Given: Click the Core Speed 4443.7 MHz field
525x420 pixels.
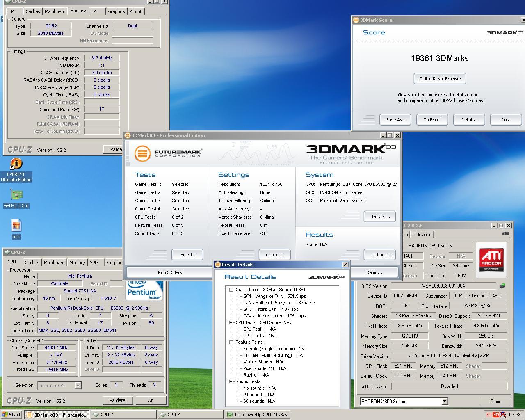Looking at the screenshot, I should tap(57, 347).
